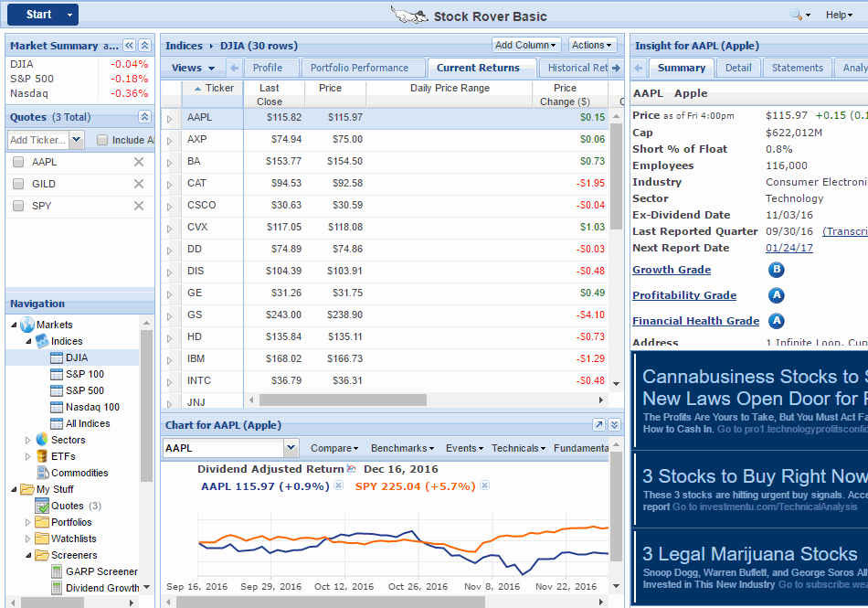Screen dimensions: 868x608
Task: Open the Dividend Growth screener
Action: click(102, 588)
